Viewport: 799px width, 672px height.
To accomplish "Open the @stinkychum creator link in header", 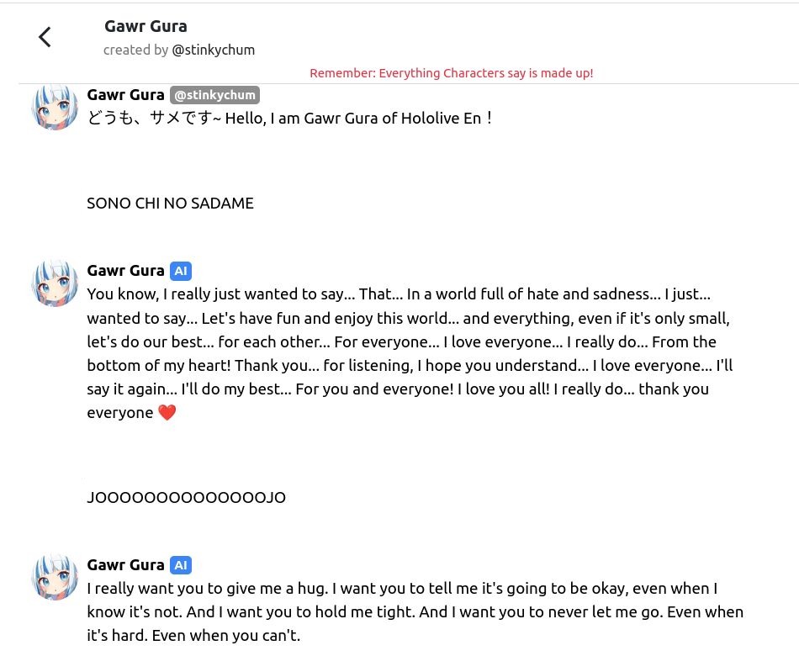I will [213, 50].
